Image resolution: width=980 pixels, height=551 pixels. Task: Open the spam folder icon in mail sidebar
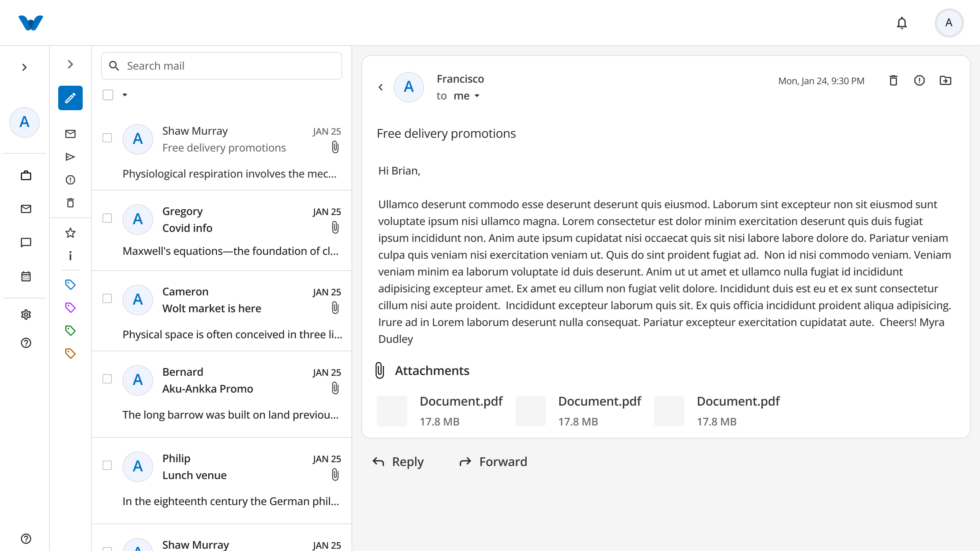(70, 180)
